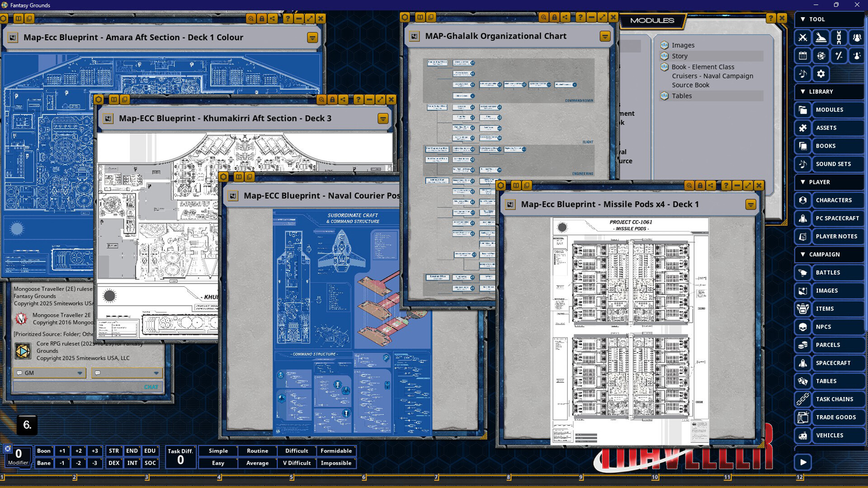The height and width of the screenshot is (488, 868).
Task: Open the Calendar tool icon
Action: tap(802, 56)
